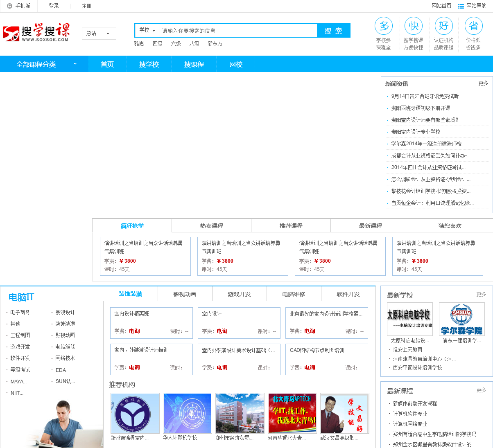
Task: Open 北京最好的室内设计培训学校 course card
Action: click(327, 323)
